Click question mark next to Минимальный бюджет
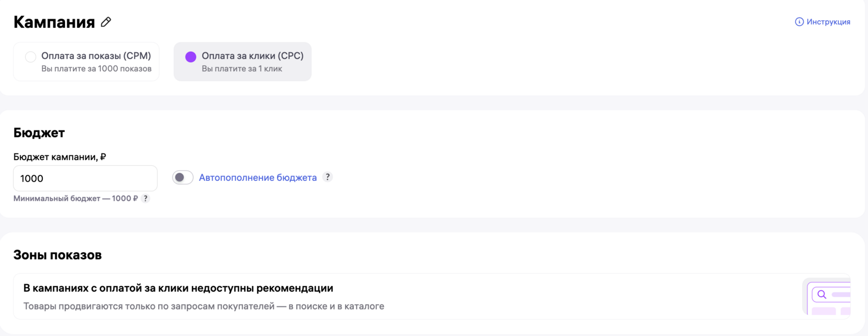 [146, 198]
